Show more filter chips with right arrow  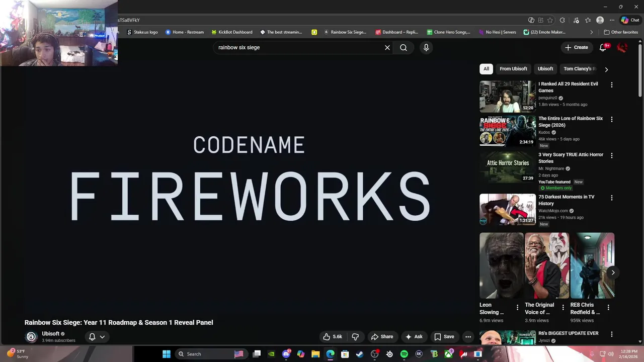[606, 69]
